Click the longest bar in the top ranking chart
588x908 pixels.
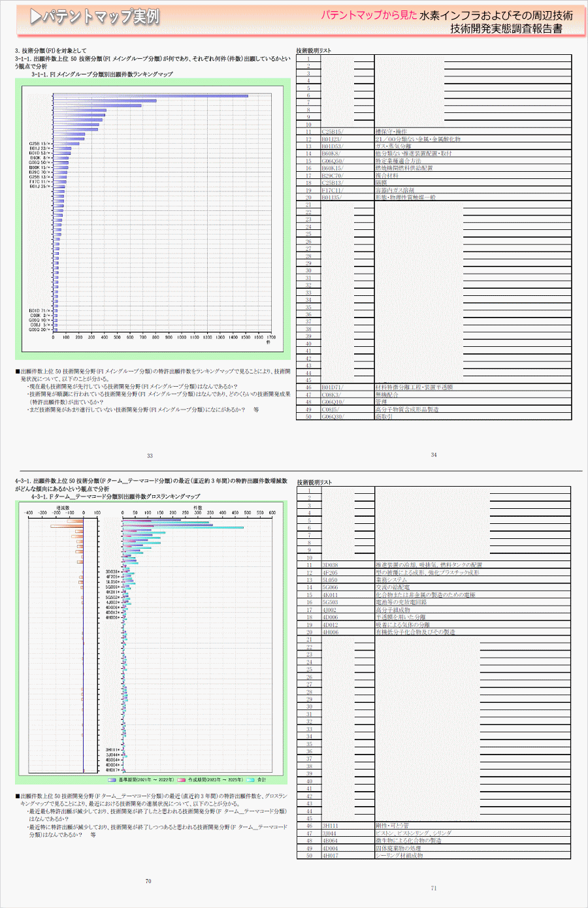[x=150, y=96]
